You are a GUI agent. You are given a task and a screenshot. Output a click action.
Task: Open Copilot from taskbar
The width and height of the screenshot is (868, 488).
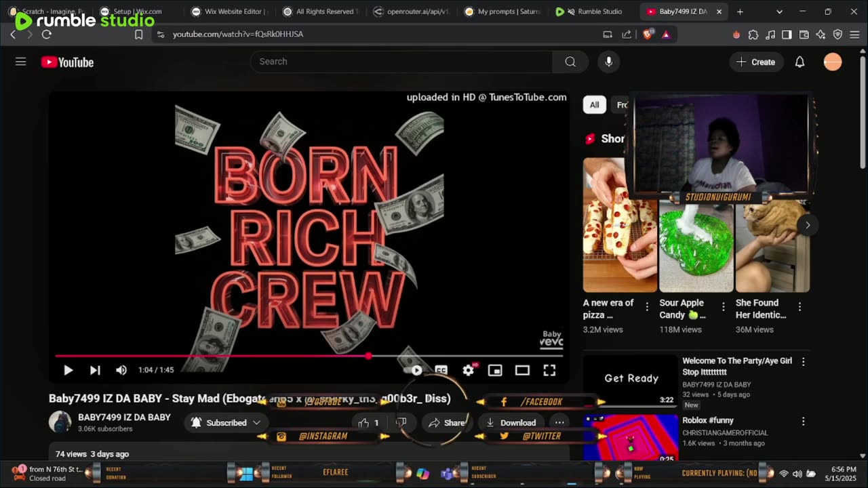point(422,473)
